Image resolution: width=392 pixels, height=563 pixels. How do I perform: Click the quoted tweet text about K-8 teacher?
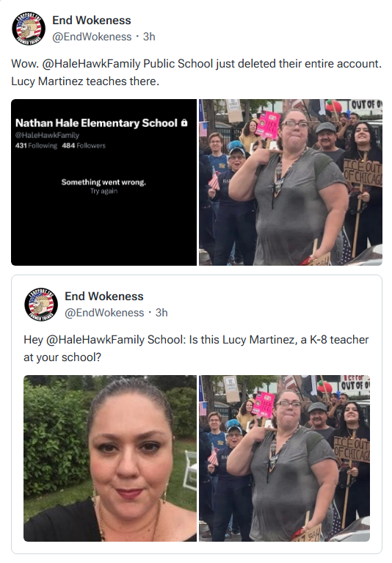(196, 348)
